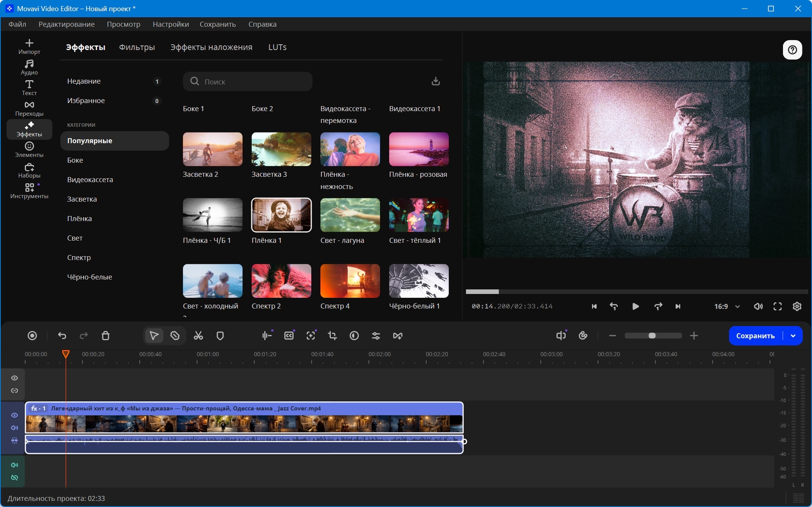This screenshot has width=812, height=507.
Task: Open the dropdown arrow next to Сохранить
Action: pyautogui.click(x=793, y=336)
